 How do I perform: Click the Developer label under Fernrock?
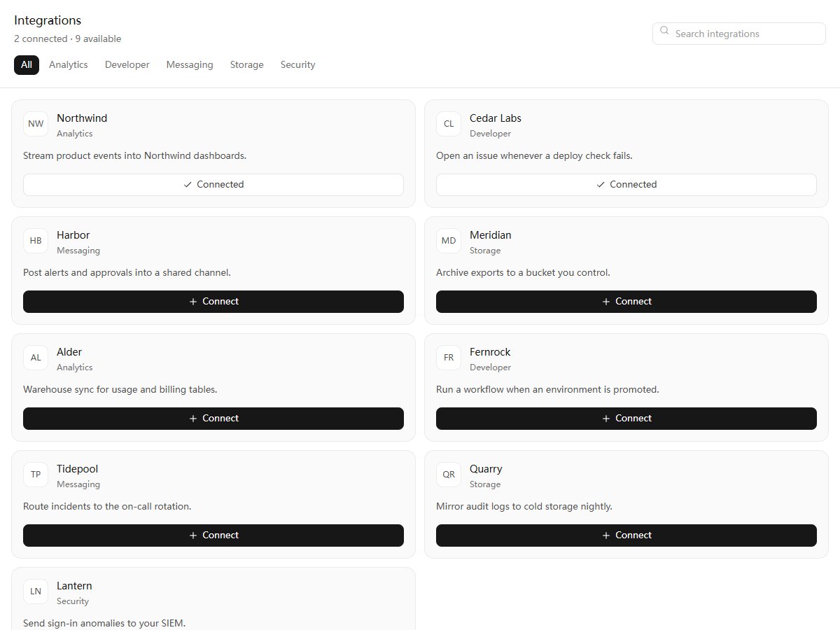click(490, 367)
